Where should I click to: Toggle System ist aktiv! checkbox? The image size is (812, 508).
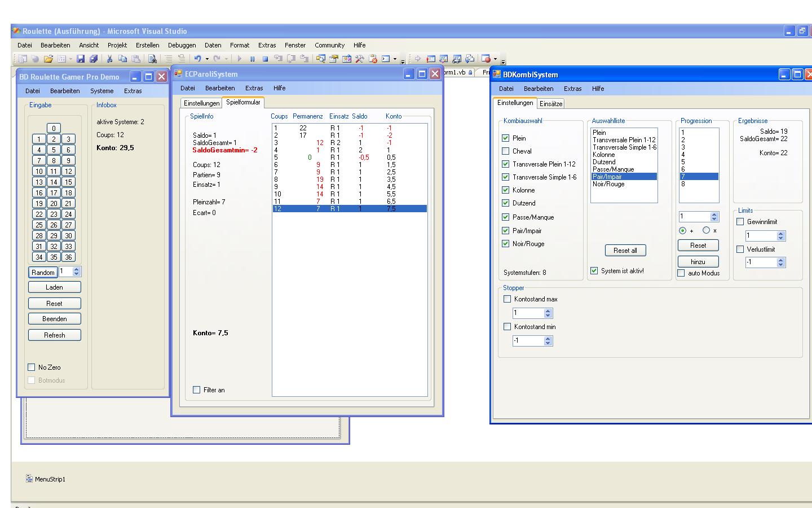click(594, 271)
